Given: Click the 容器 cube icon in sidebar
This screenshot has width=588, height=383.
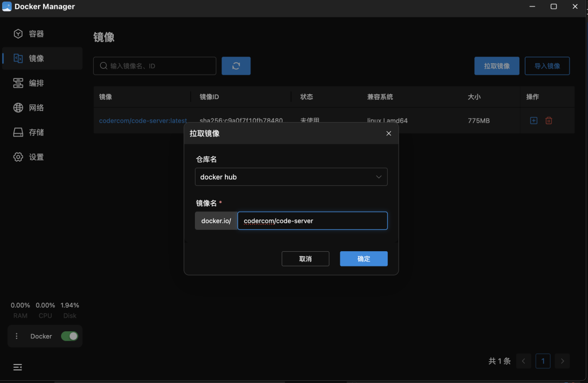Looking at the screenshot, I should tap(18, 34).
